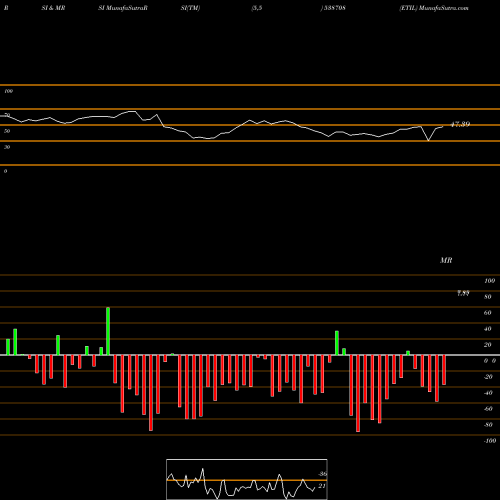Click the "-100" label on MR axis
This screenshot has width=500, height=500.
490,441
